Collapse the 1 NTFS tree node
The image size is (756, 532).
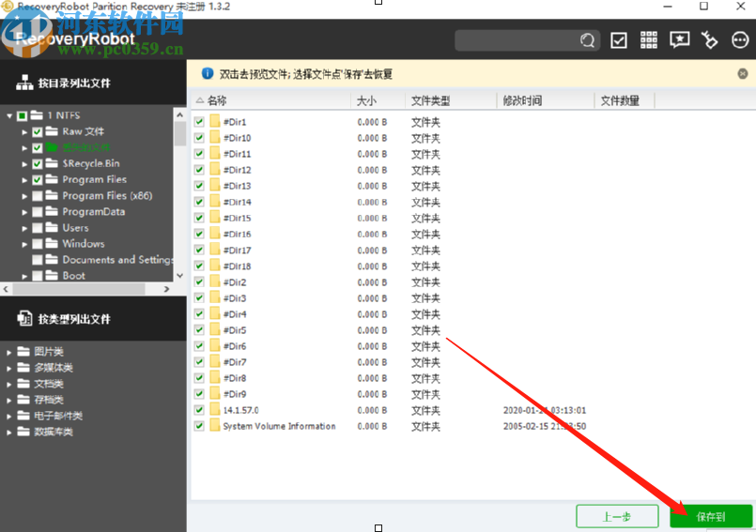pyautogui.click(x=9, y=115)
